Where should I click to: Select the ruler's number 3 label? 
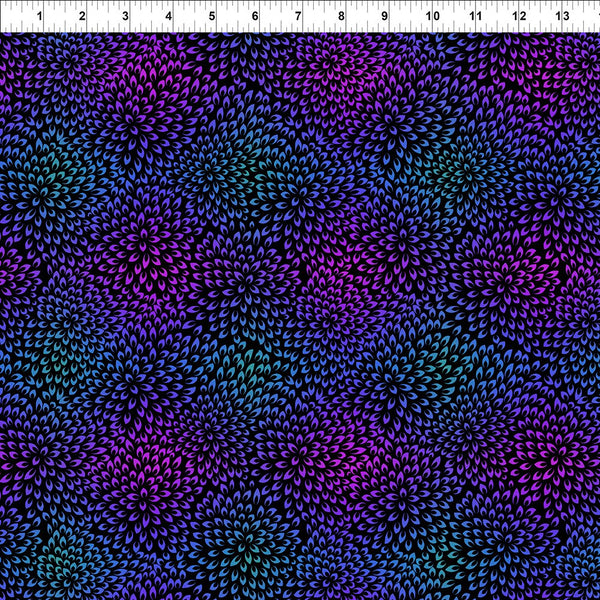pyautogui.click(x=125, y=17)
